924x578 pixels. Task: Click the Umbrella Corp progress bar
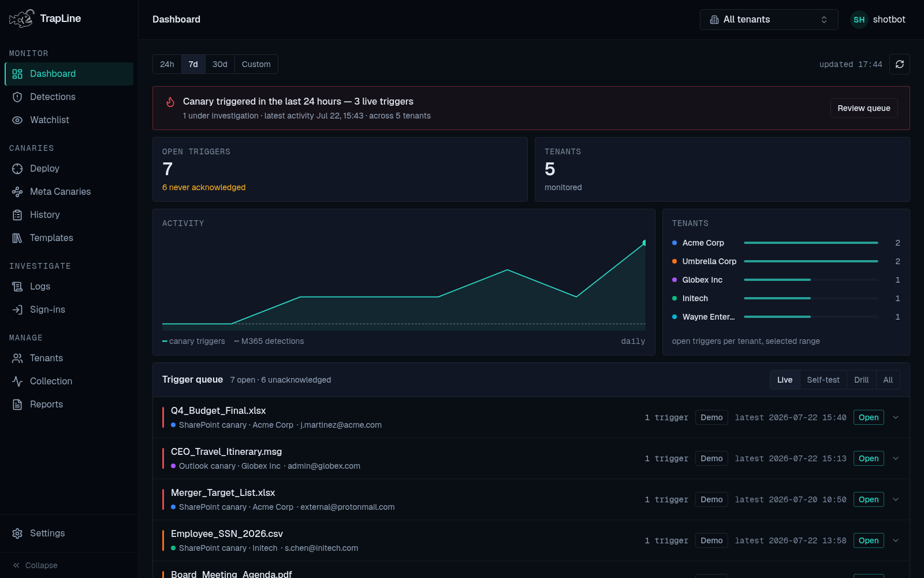click(811, 261)
